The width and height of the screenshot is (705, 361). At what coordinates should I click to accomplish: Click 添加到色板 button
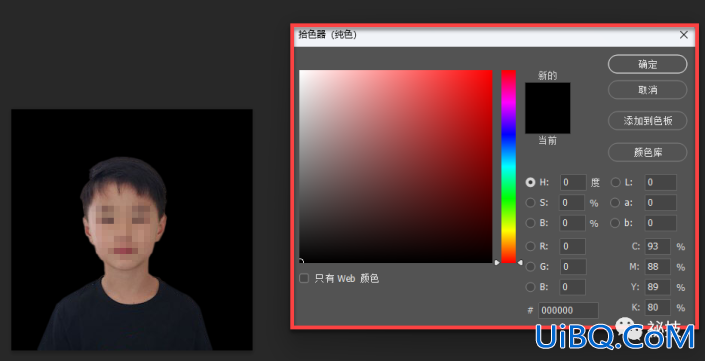[x=647, y=120]
